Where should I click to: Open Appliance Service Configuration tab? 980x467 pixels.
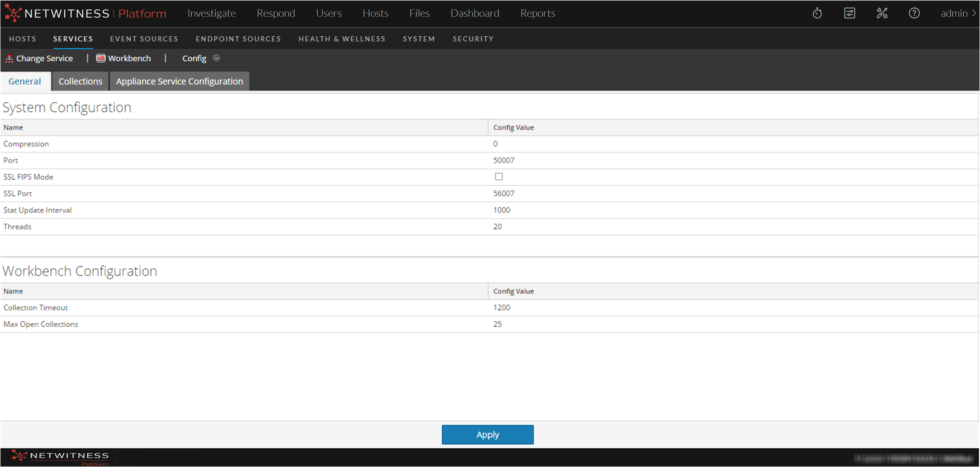pos(179,81)
